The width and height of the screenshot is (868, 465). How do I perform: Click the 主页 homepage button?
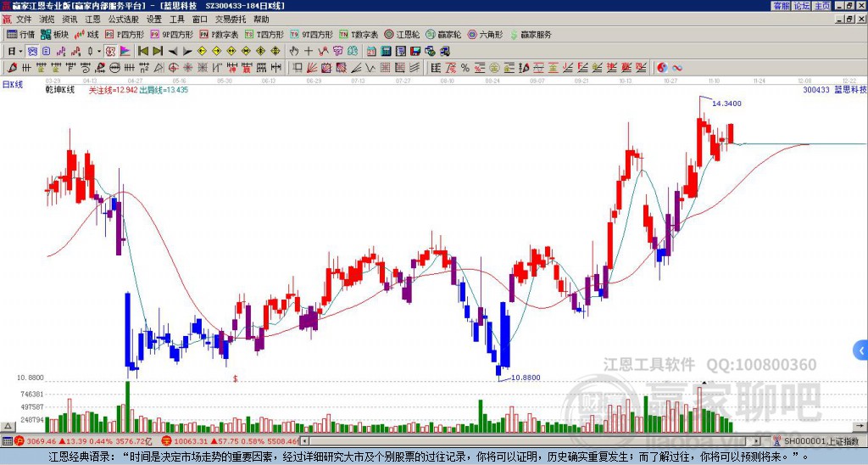(821, 6)
